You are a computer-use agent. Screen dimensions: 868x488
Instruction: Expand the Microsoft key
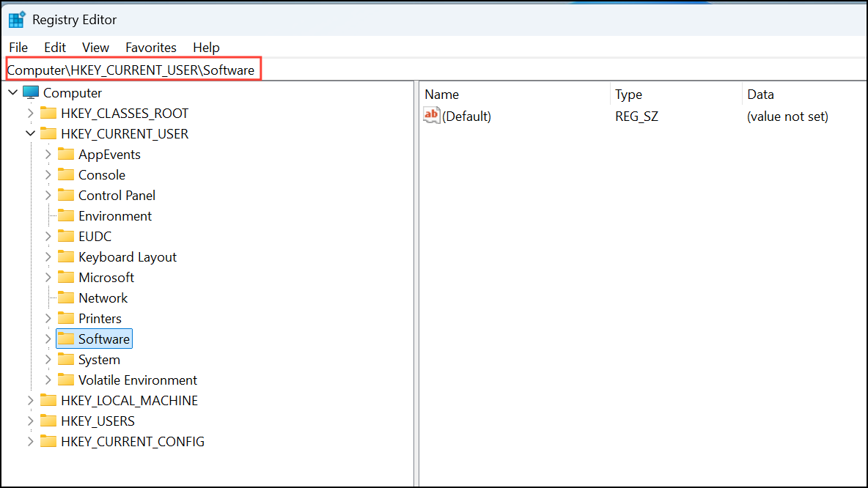48,277
